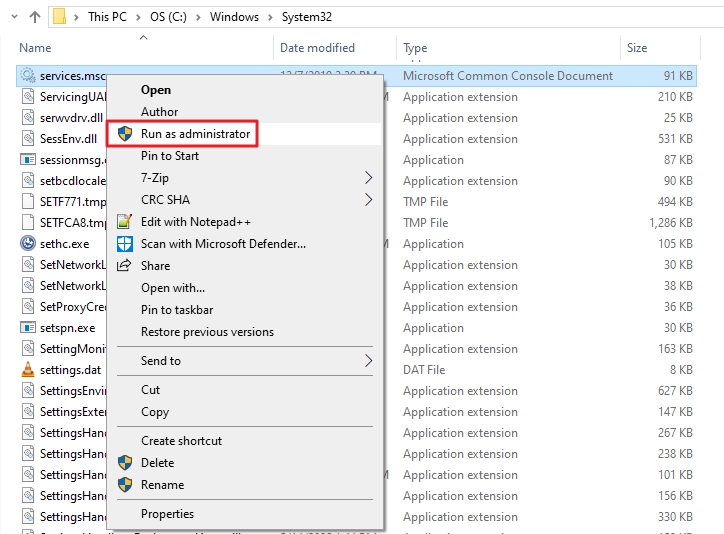The image size is (724, 534).
Task: Click the sethc.exe blue round icon
Action: 28,243
